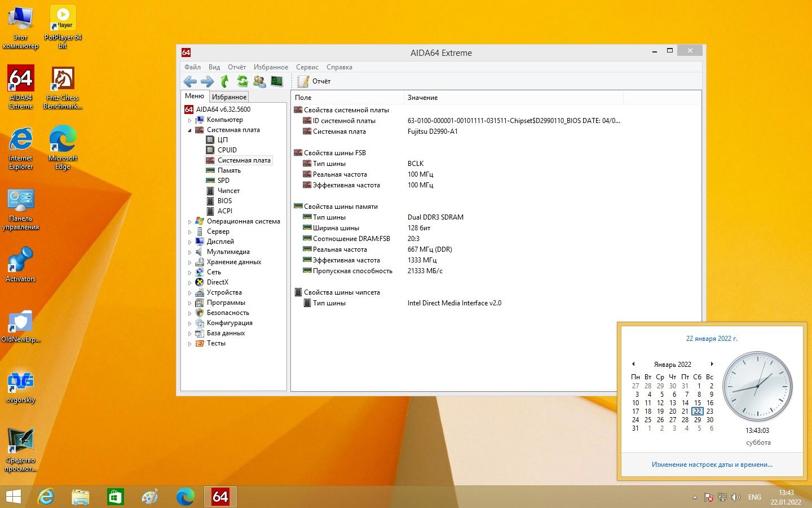Open the Чипсет item in tree
812x508 pixels.
228,191
